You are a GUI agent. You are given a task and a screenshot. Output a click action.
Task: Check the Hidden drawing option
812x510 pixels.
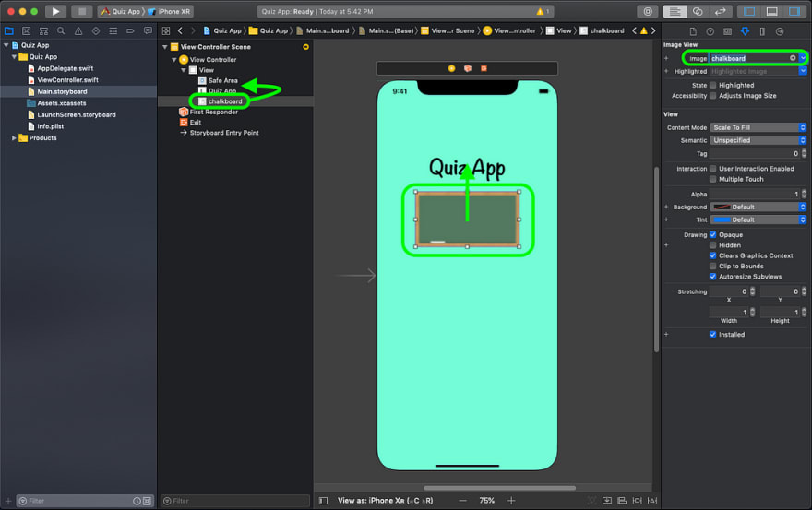tap(713, 245)
